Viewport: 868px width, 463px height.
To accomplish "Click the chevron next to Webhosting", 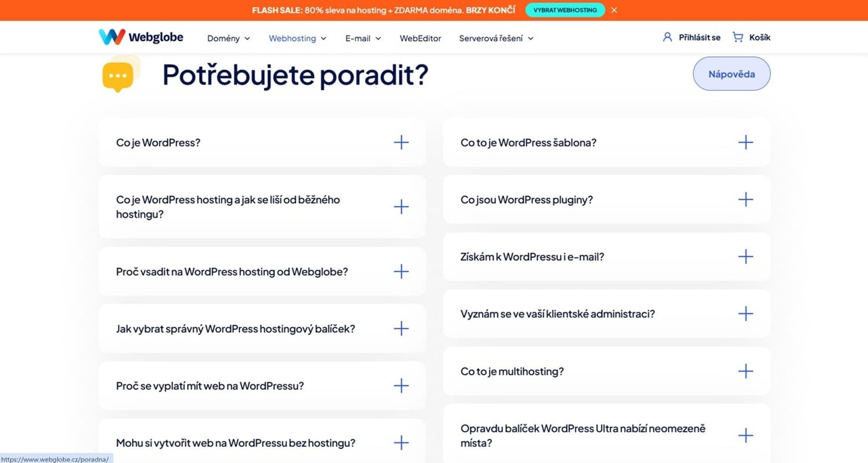I will tap(323, 39).
